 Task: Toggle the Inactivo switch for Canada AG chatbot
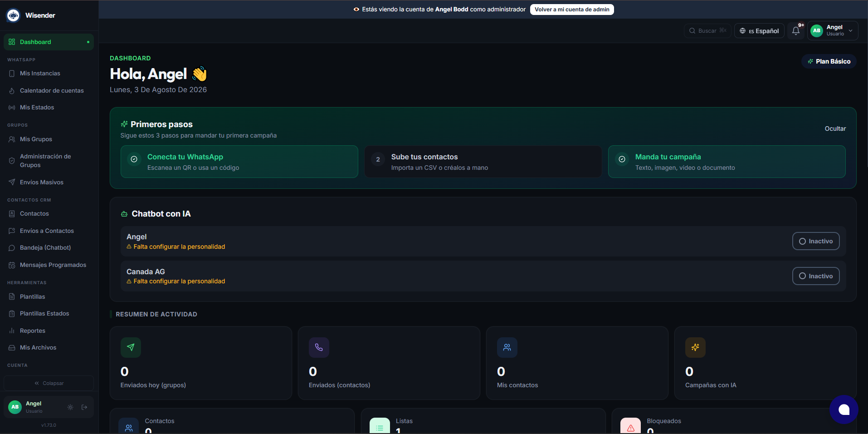815,276
